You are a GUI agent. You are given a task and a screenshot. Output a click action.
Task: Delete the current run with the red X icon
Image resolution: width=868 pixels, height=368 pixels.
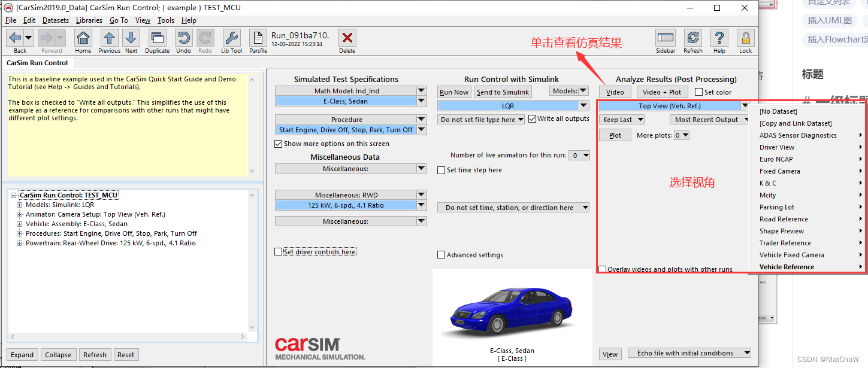(347, 38)
